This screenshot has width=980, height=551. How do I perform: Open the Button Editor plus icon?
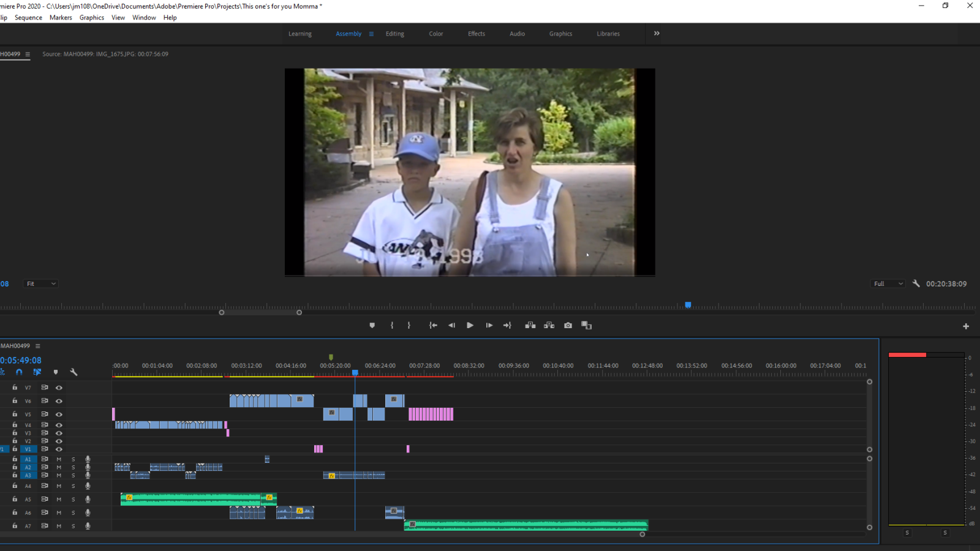966,326
